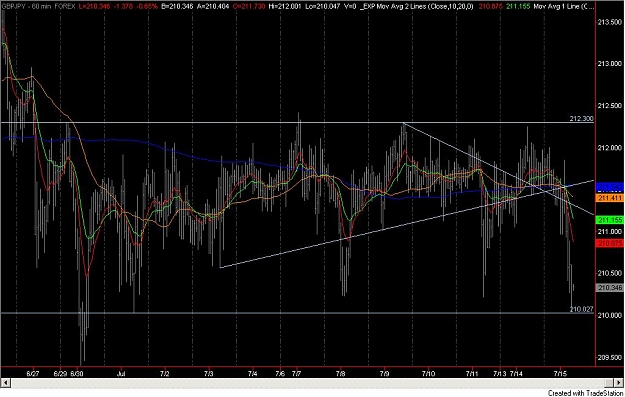Viewport: 625px width, 397px height.
Task: Click the A=210.404 ask value
Action: pyautogui.click(x=212, y=6)
